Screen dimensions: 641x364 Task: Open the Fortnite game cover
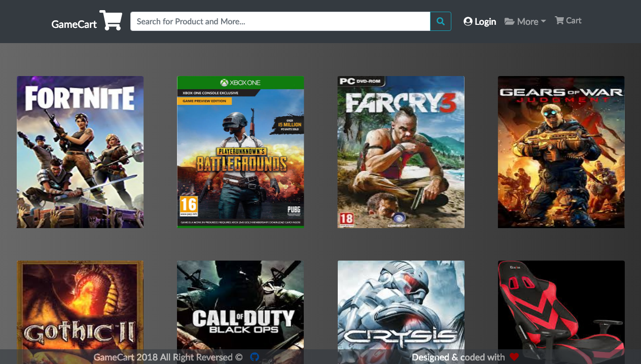80,152
